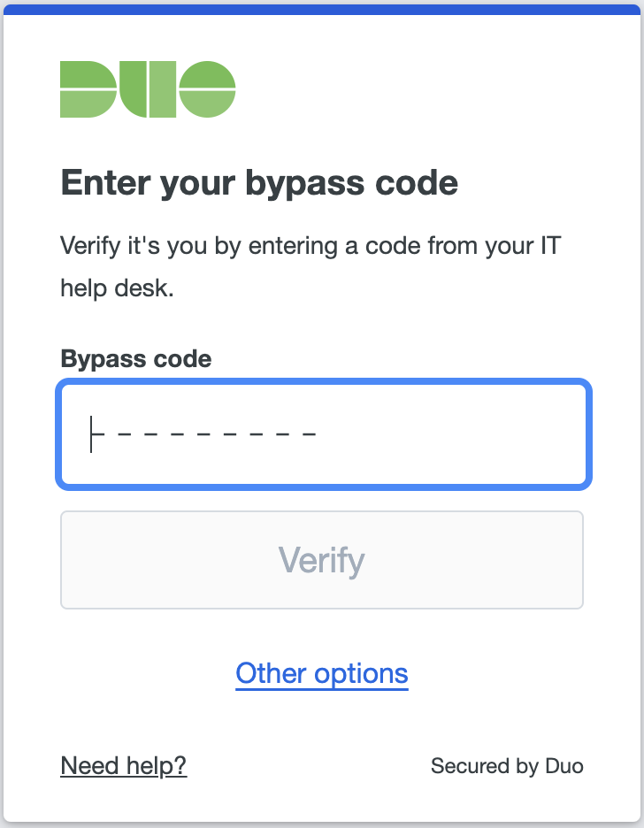Select the Need help underlined text
This screenshot has width=644, height=828.
pyautogui.click(x=123, y=766)
